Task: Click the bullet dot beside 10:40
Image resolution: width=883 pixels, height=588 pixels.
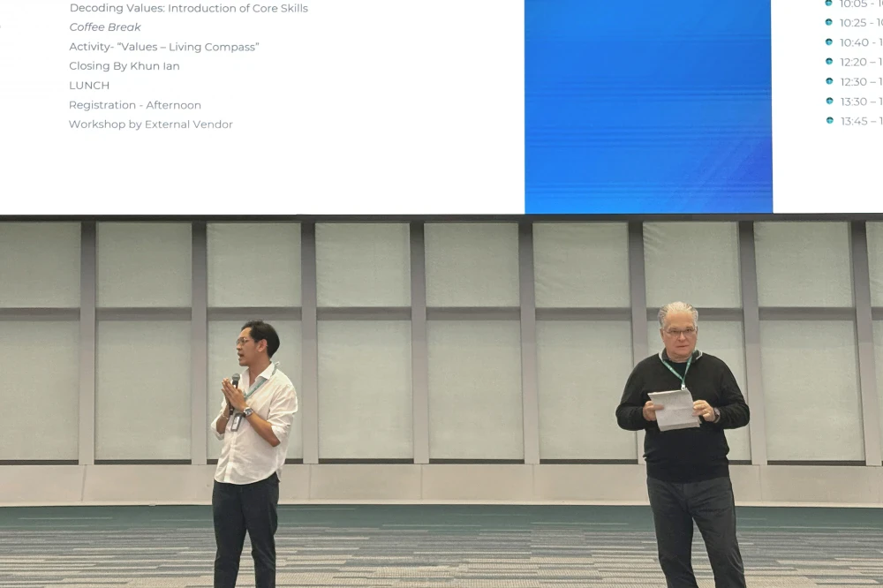Action: pos(828,41)
